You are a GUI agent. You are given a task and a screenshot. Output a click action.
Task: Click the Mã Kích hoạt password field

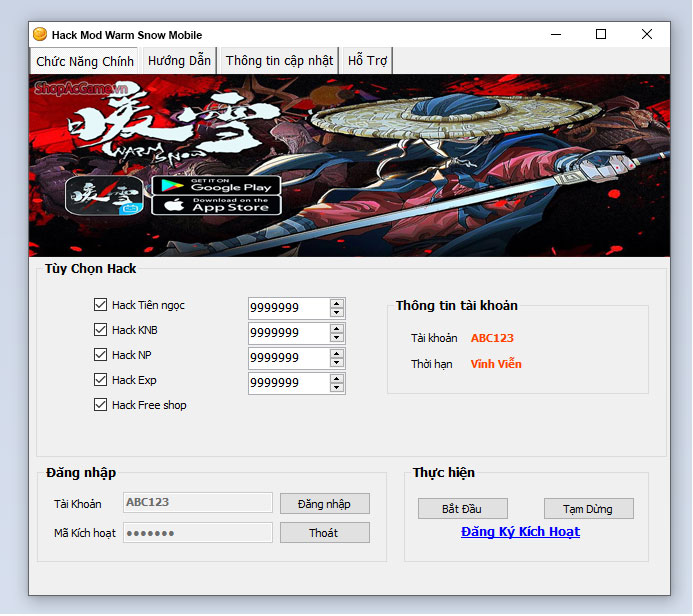point(198,533)
